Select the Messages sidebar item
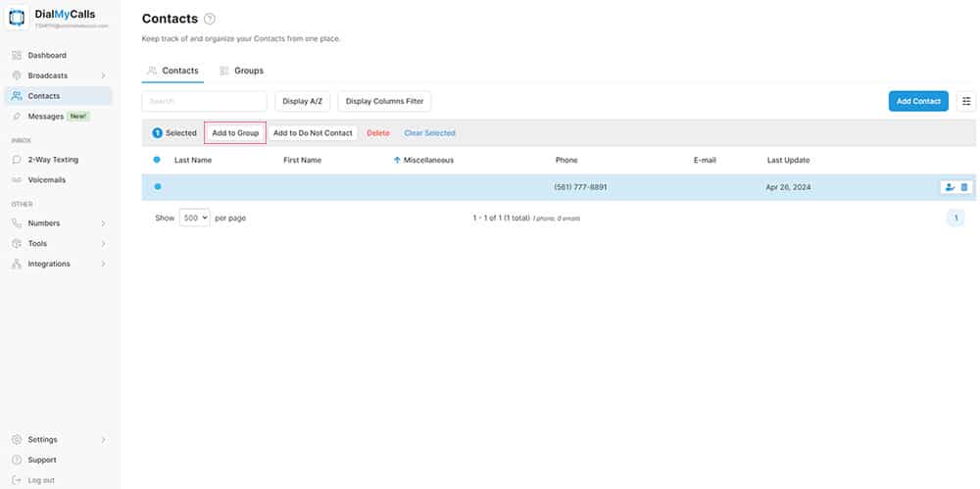980x489 pixels. pos(44,116)
